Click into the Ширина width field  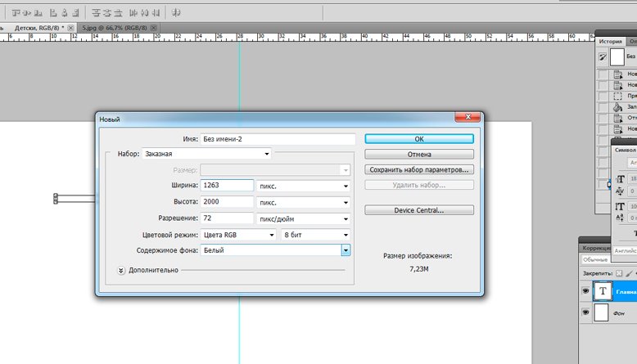point(227,186)
